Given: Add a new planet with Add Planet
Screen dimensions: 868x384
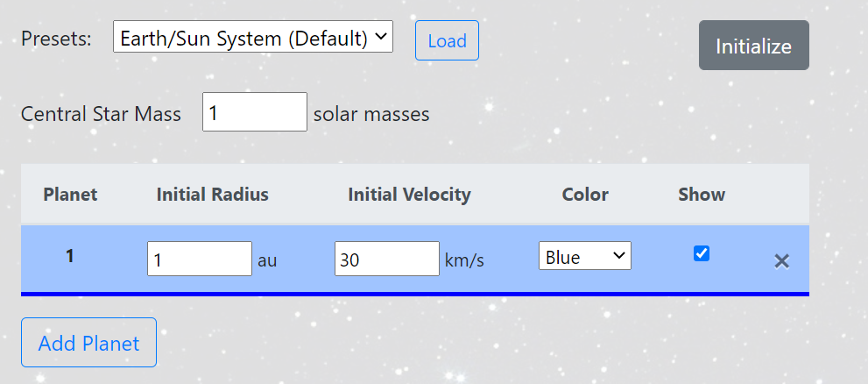Looking at the screenshot, I should pyautogui.click(x=88, y=343).
